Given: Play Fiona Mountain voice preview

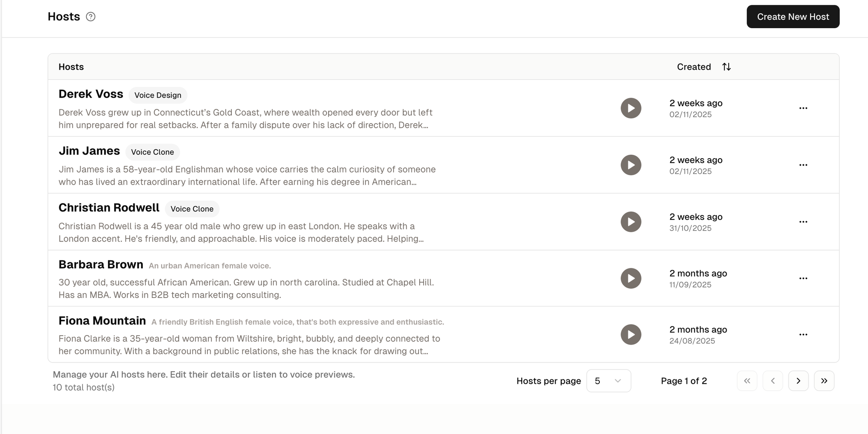Looking at the screenshot, I should coord(631,335).
